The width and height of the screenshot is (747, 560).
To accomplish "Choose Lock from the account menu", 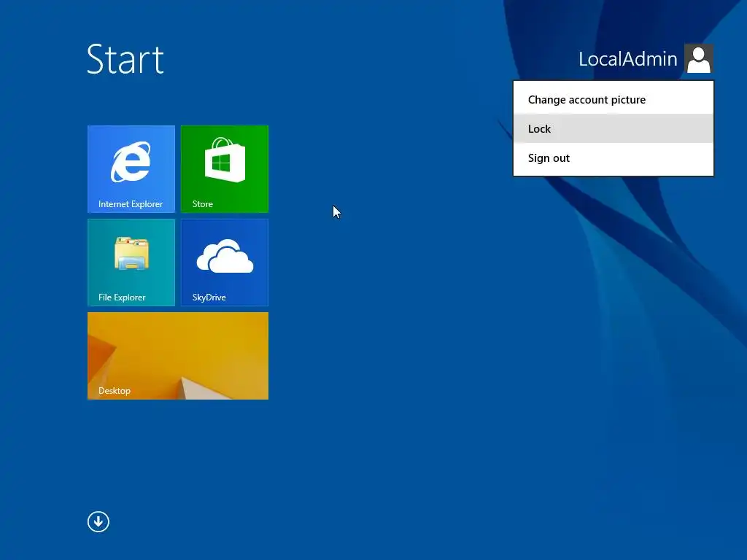I will [x=613, y=128].
